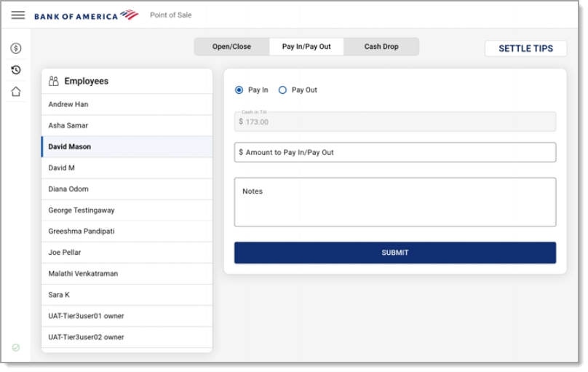Switch to the Pay In/Pay Out tab
Viewport: 588px width, 372px height.
(306, 47)
